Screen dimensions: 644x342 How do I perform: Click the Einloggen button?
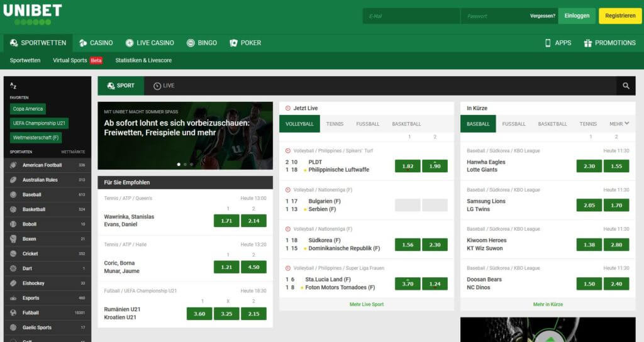[x=577, y=16]
